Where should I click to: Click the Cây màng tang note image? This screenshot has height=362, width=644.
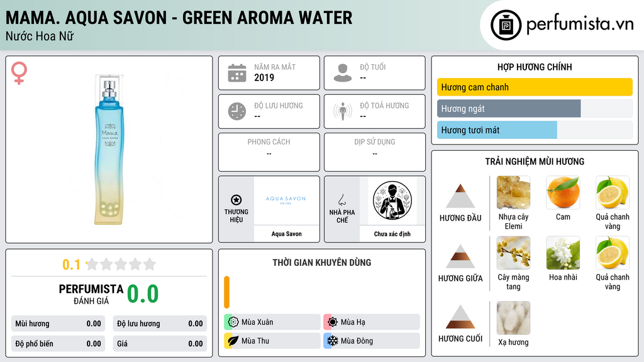pos(513,253)
